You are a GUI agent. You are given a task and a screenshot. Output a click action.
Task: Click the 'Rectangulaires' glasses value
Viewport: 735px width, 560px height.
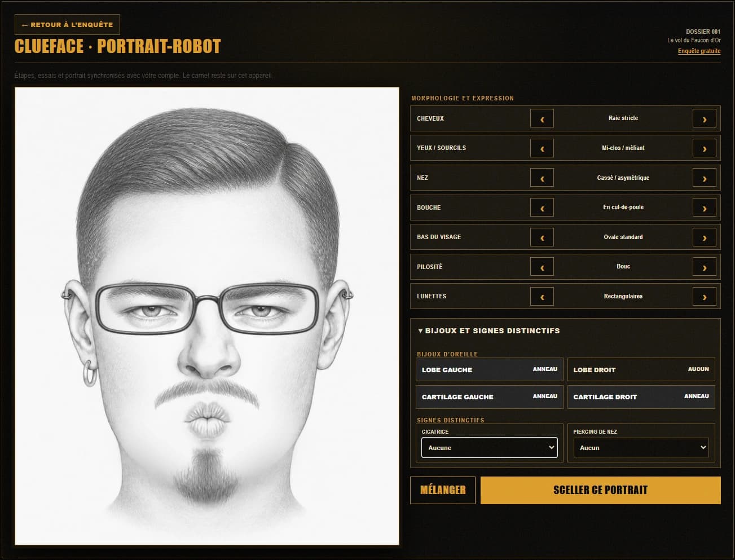click(x=623, y=296)
